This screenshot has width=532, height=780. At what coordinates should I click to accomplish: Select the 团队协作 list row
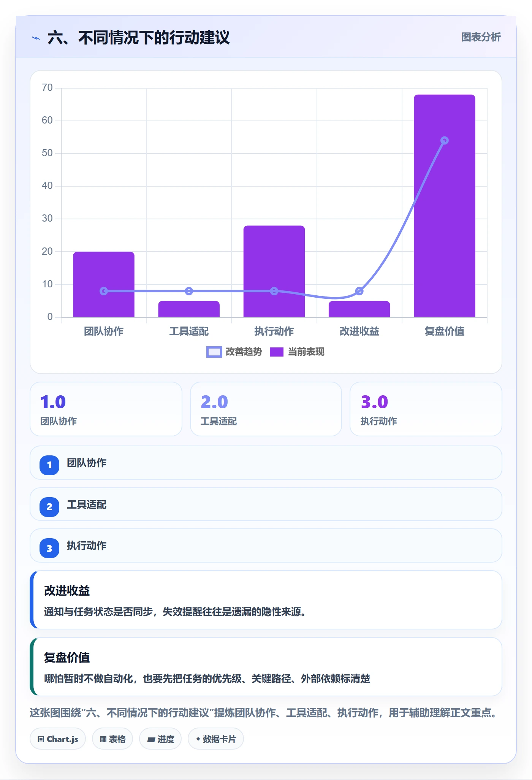[266, 463]
